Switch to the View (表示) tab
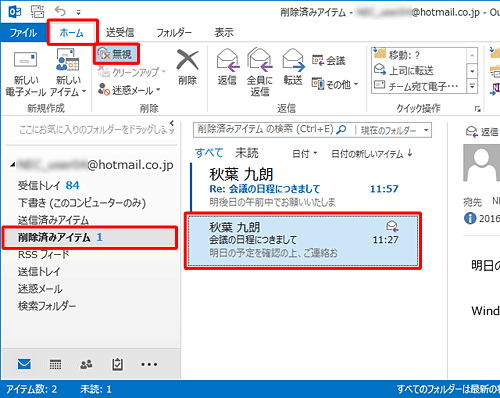Screen dimensions: 500x398 click(224, 33)
